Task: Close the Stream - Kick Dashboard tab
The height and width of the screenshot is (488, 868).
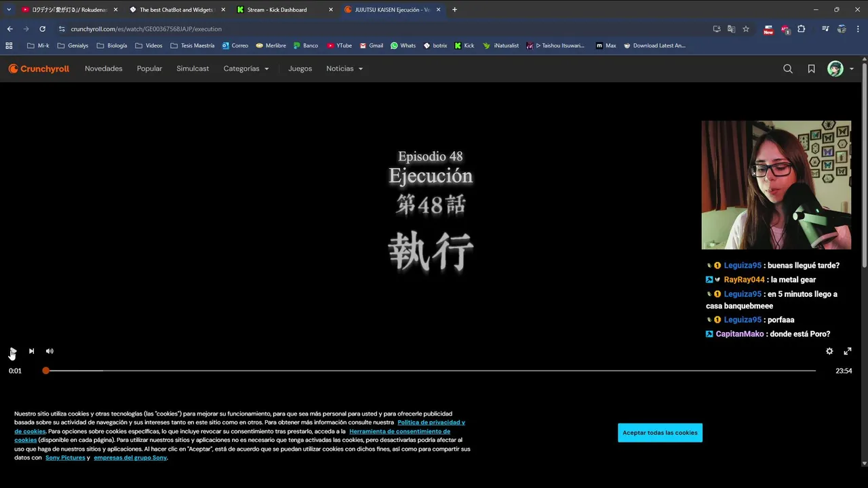Action: (331, 9)
